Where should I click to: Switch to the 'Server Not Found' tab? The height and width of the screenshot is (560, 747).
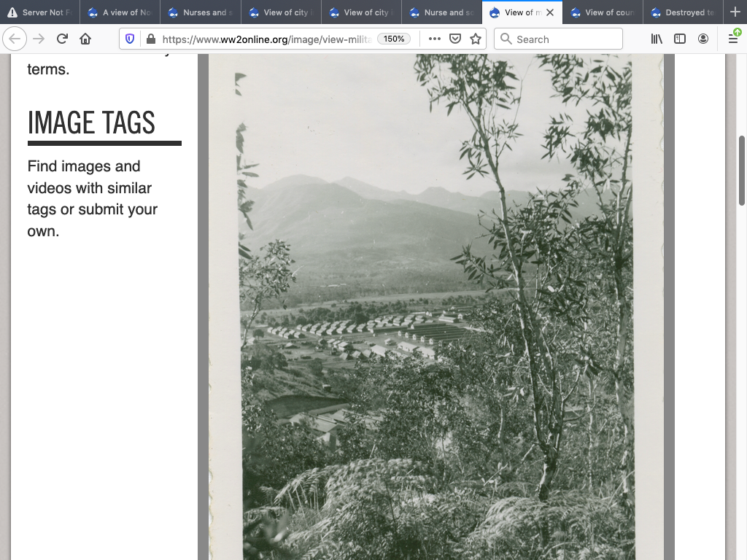pyautogui.click(x=40, y=12)
